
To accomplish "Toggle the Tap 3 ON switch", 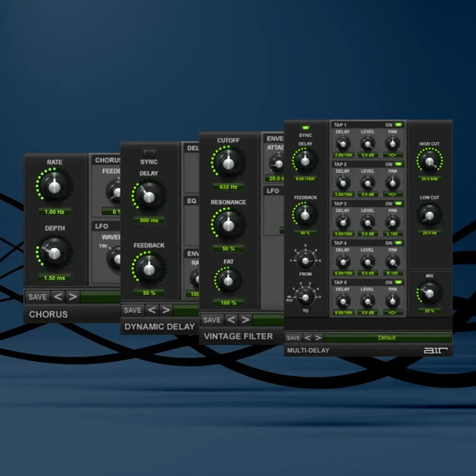I will tap(398, 203).
